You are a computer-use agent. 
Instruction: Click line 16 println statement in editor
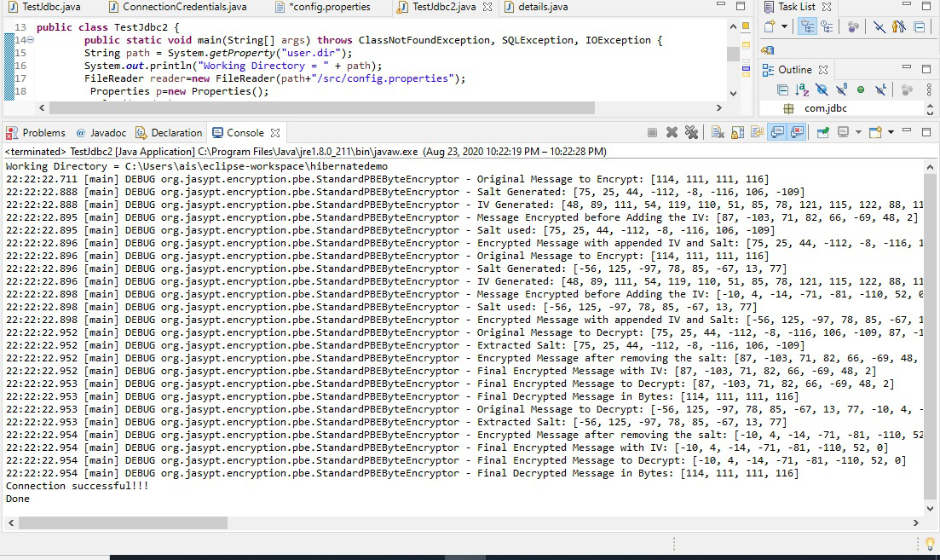tap(233, 66)
